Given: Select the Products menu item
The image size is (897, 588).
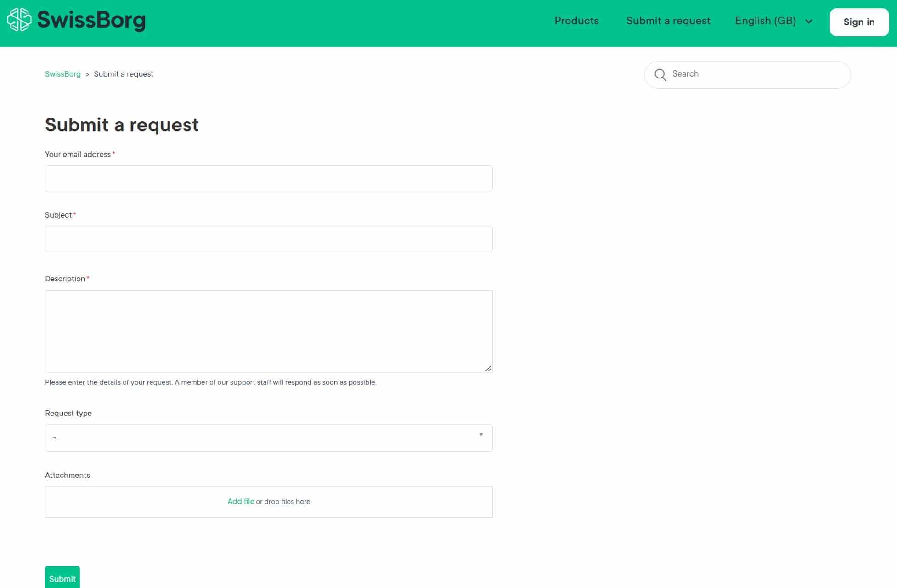Looking at the screenshot, I should pyautogui.click(x=576, y=20).
